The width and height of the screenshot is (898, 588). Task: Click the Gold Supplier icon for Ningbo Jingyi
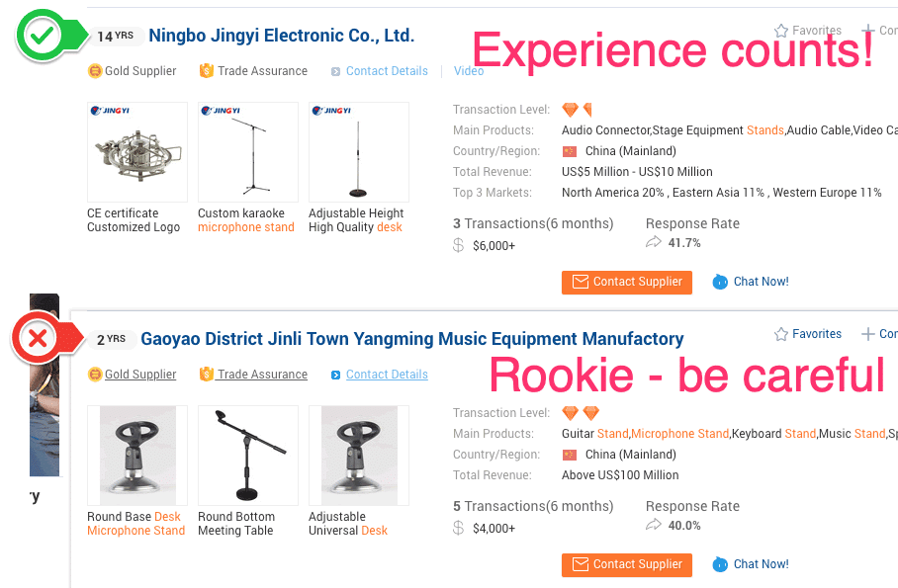(95, 71)
